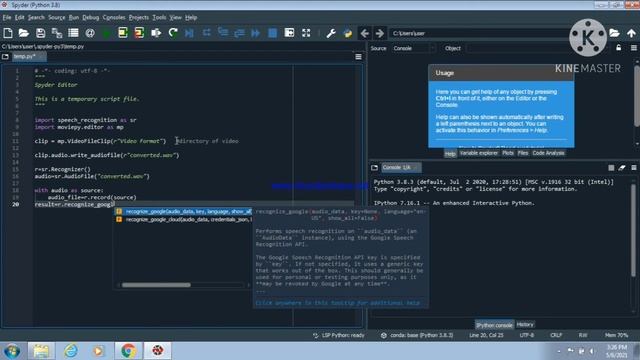Image resolution: width=640 pixels, height=360 pixels.
Task: Click the debug step return icon
Action: click(x=239, y=33)
